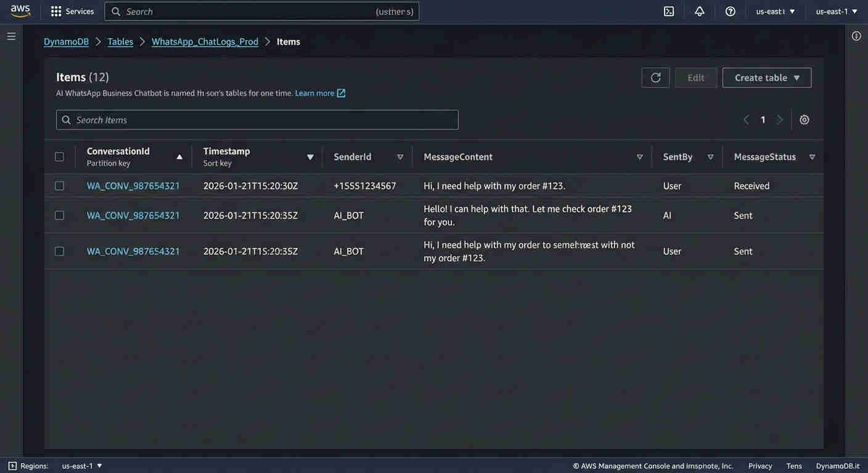Click message 'Hello! I can help with that'
Screen dimensions: 868x473
click(528, 216)
